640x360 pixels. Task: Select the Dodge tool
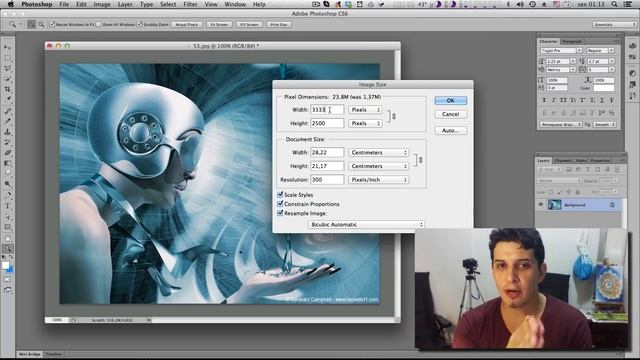7,184
